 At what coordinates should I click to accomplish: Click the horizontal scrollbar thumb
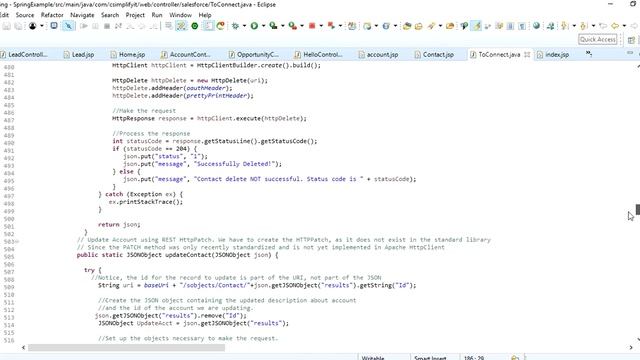pos(127,347)
